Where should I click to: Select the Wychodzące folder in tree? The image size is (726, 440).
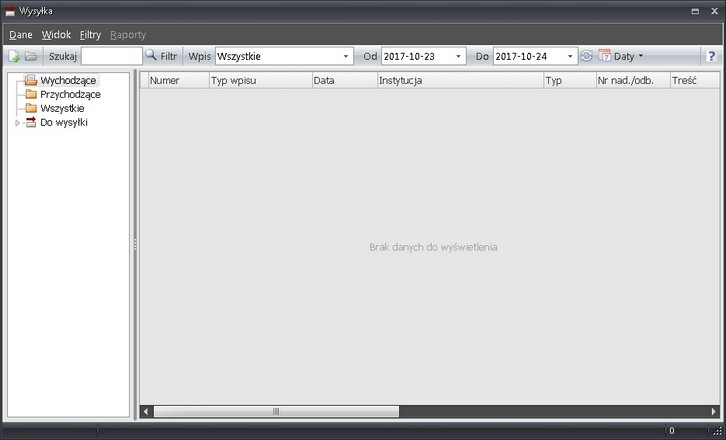click(x=68, y=81)
